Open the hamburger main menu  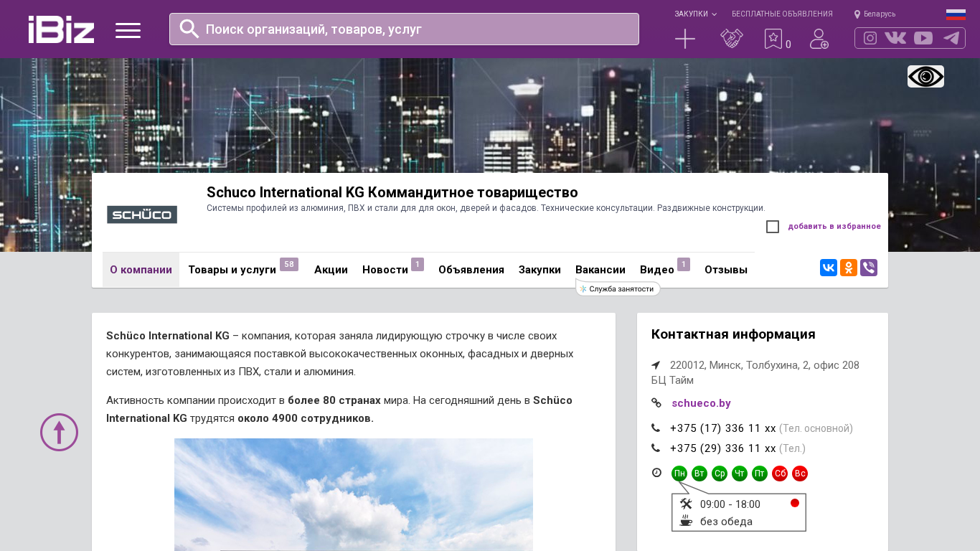(x=128, y=30)
